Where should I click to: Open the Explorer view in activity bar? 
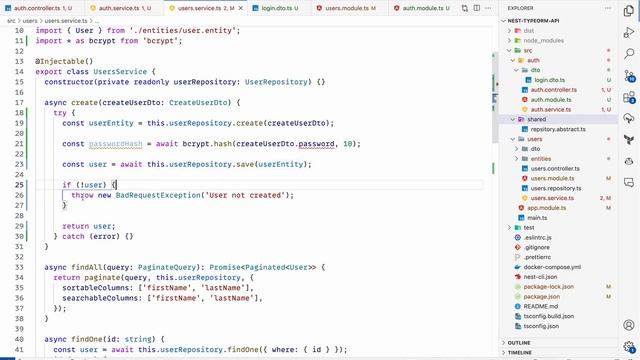click(x=629, y=11)
